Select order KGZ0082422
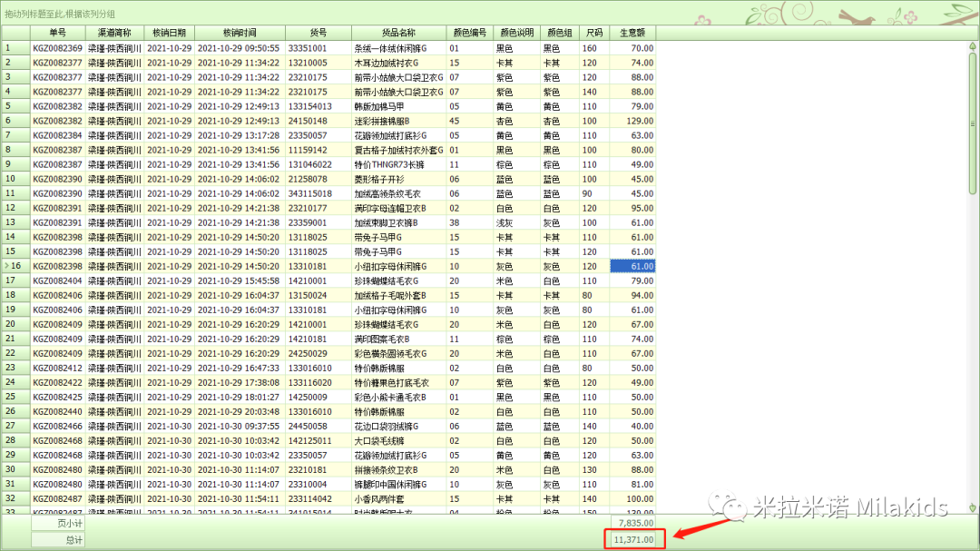 (57, 383)
